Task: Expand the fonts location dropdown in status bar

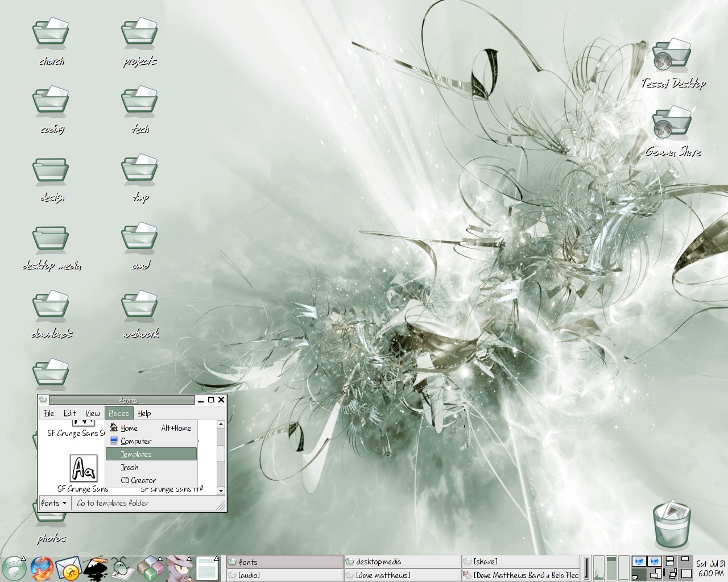Action: click(x=55, y=503)
